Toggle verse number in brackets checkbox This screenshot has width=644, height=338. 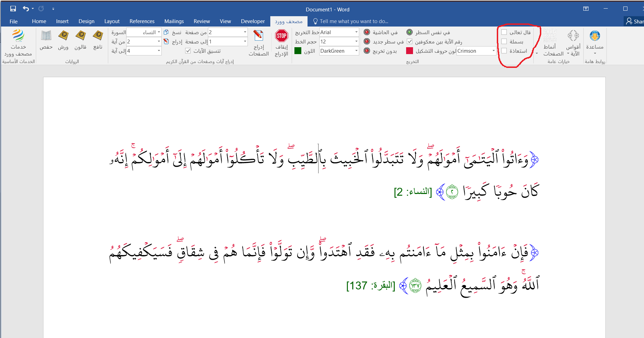pos(410,41)
